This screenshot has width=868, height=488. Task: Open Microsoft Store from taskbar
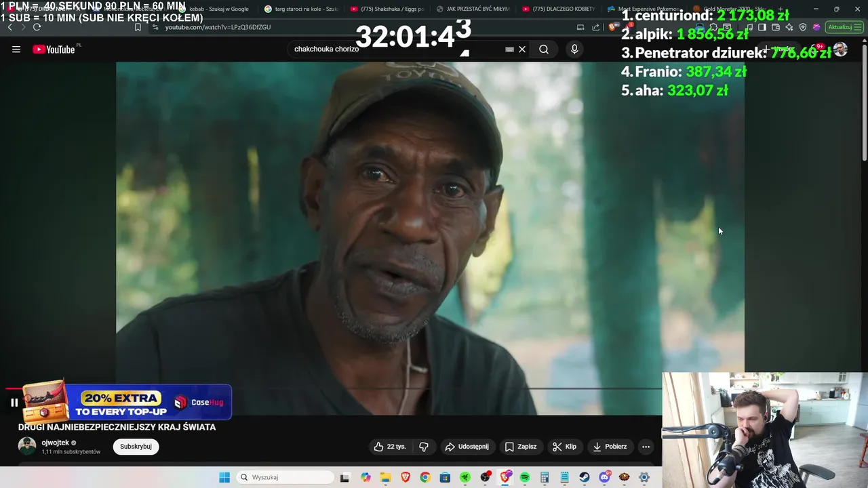click(445, 477)
